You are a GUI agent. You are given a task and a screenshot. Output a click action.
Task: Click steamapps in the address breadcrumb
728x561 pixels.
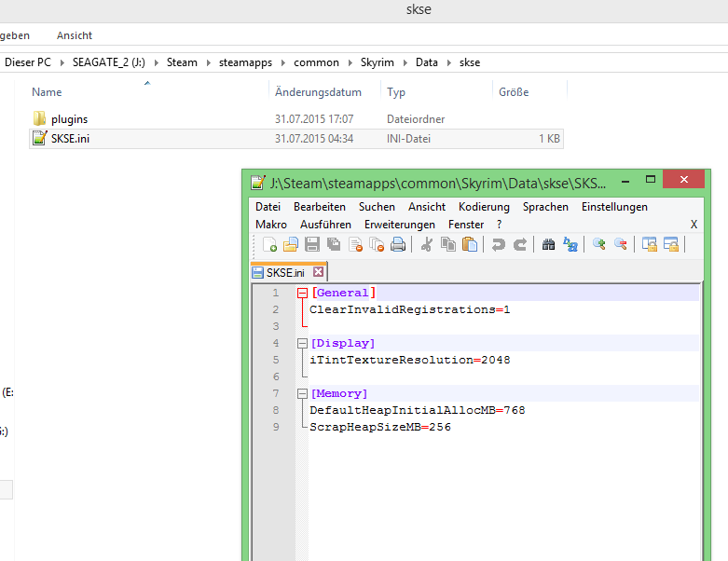pos(245,62)
